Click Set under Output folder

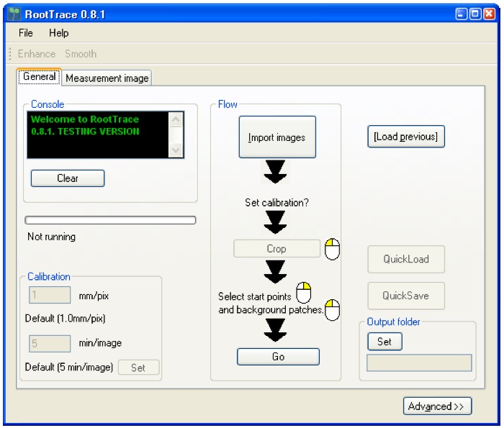(384, 342)
